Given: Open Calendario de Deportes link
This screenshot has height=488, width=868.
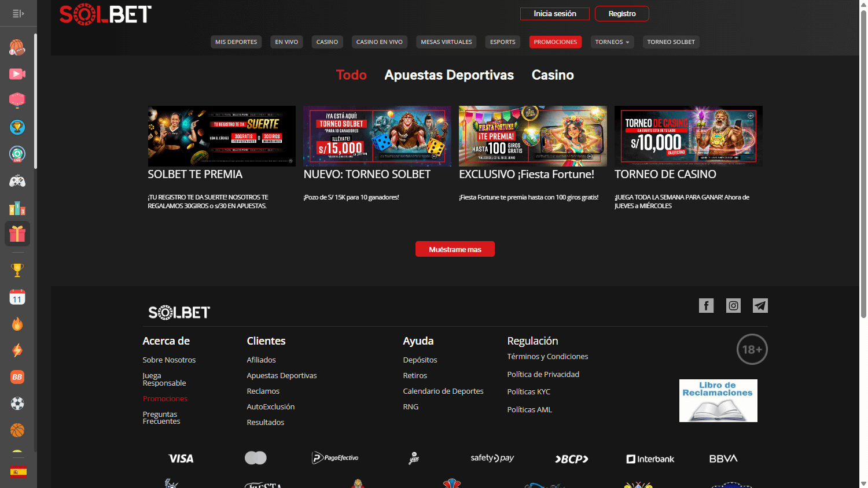Looking at the screenshot, I should (x=443, y=391).
